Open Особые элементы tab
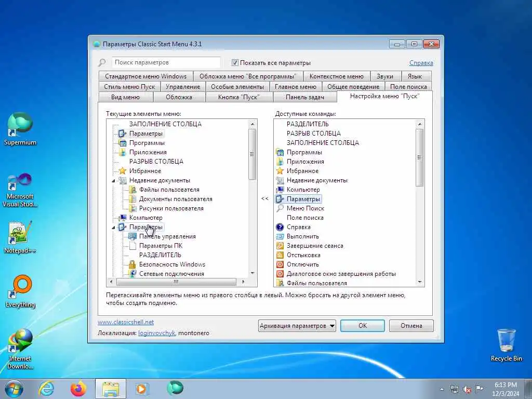Screen dimensions: 532x399 point(237,87)
